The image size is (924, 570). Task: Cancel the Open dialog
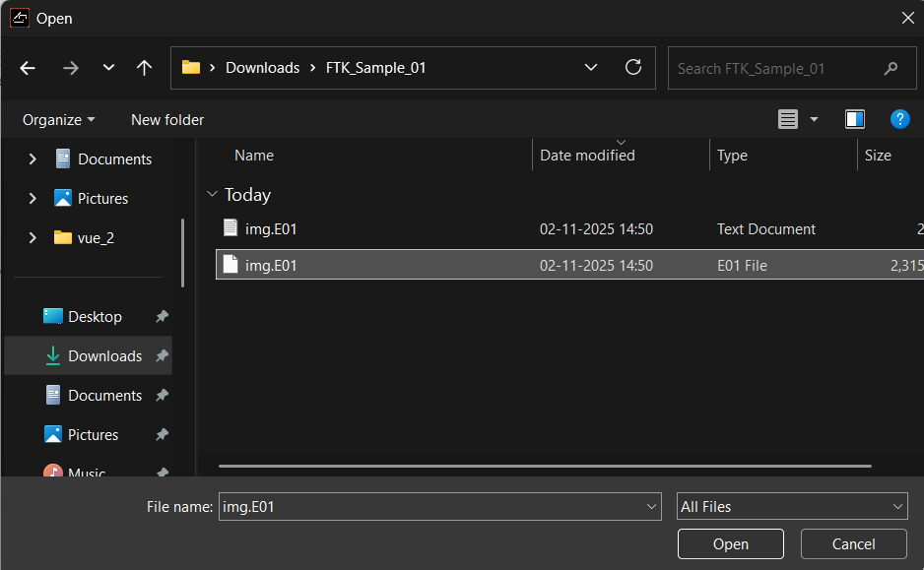pos(853,544)
